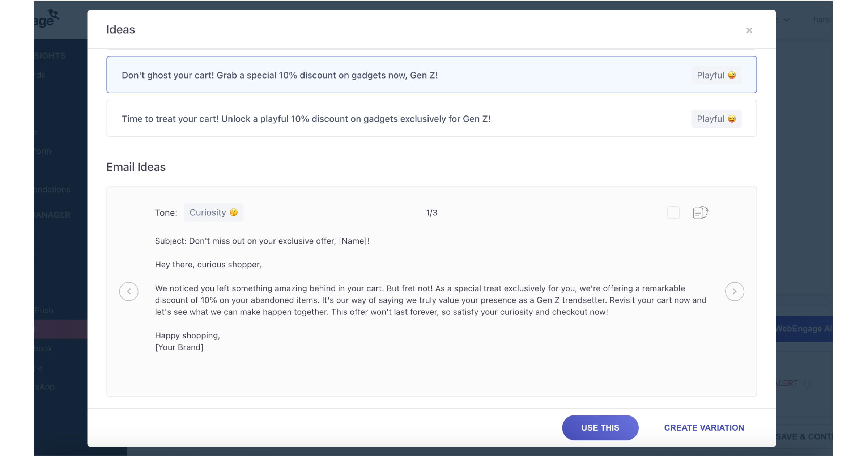Click the info icon next to ALERT
This screenshot has width=868, height=456.
[x=809, y=383]
